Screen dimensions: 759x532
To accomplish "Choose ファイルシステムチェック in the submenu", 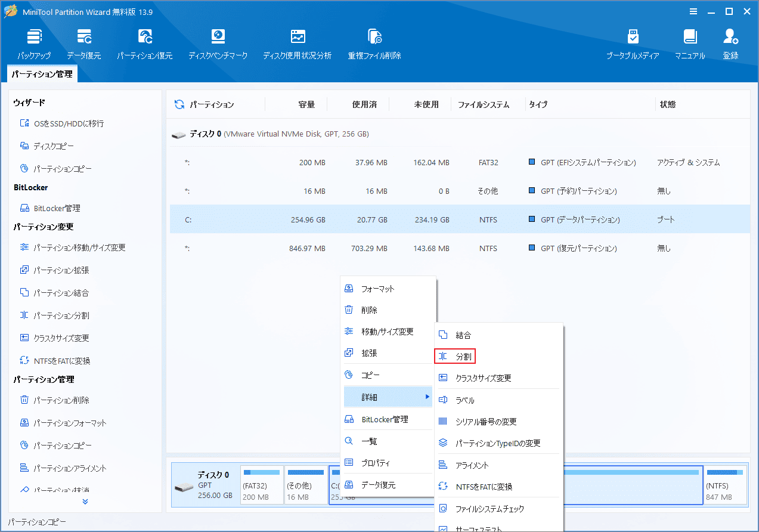I will pos(499,509).
